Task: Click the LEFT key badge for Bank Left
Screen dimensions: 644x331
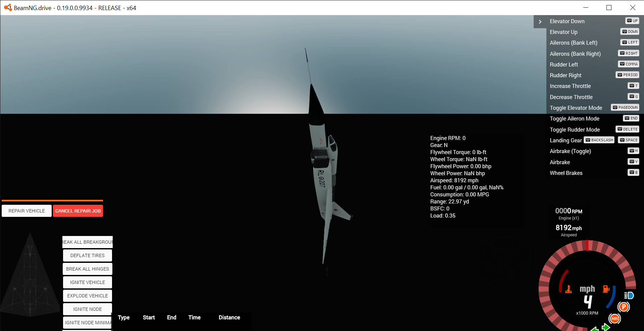Action: tap(630, 42)
